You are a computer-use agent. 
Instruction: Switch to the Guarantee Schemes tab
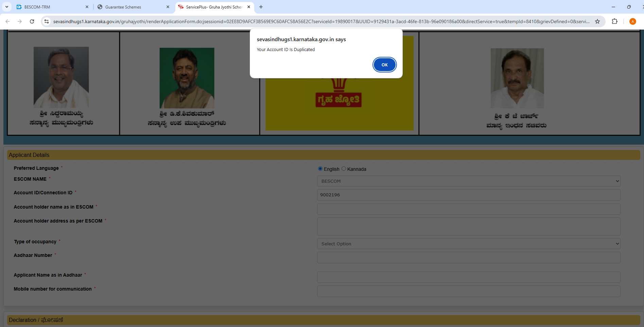click(x=133, y=7)
